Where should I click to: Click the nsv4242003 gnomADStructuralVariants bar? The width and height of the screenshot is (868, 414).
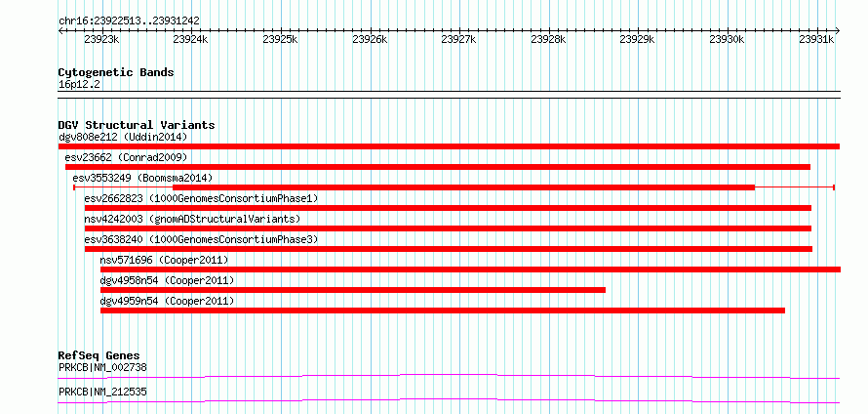pyautogui.click(x=448, y=228)
